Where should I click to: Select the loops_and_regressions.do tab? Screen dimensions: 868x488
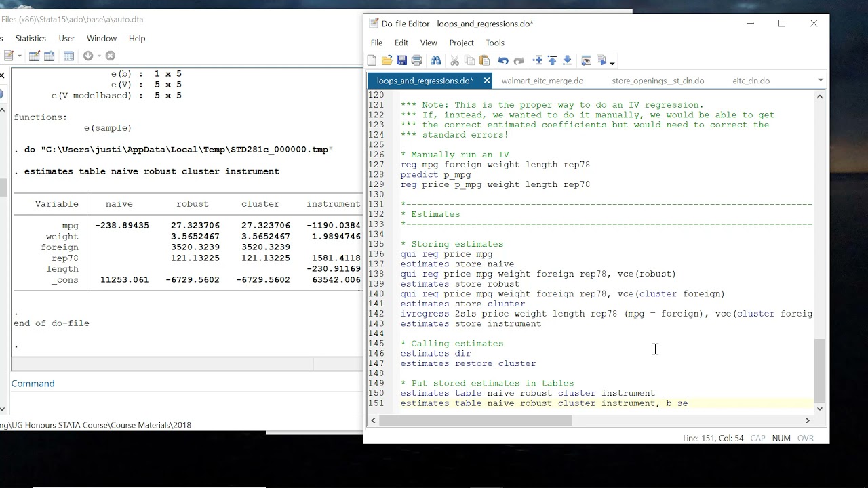(425, 81)
